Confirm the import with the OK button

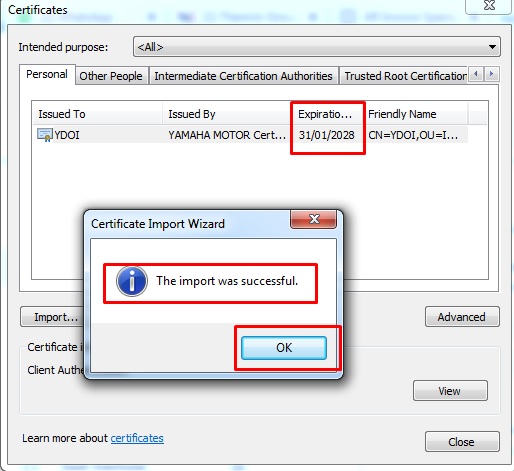pos(284,348)
